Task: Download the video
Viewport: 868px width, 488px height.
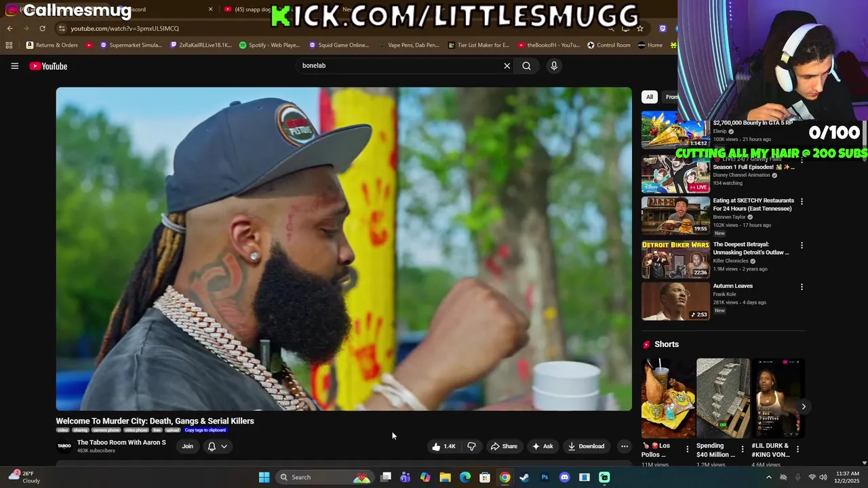Action: tap(586, 446)
